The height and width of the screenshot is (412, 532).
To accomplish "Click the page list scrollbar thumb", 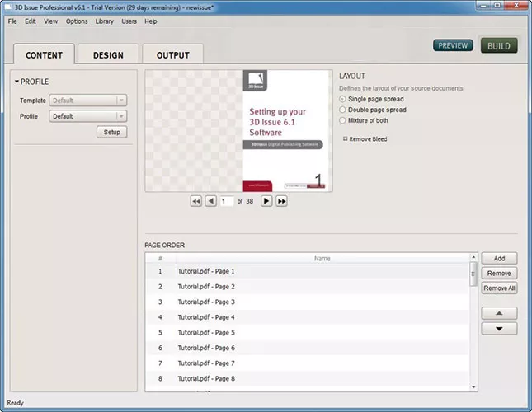I will point(473,274).
